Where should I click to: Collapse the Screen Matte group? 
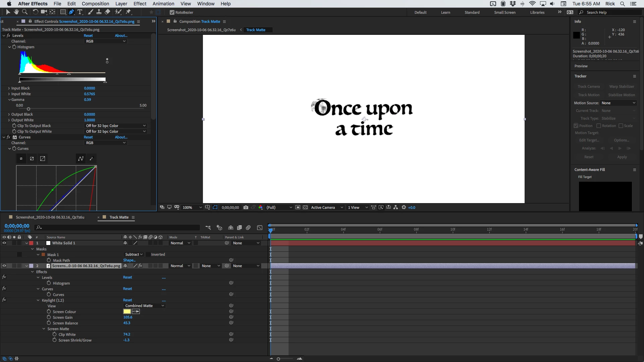pyautogui.click(x=44, y=329)
